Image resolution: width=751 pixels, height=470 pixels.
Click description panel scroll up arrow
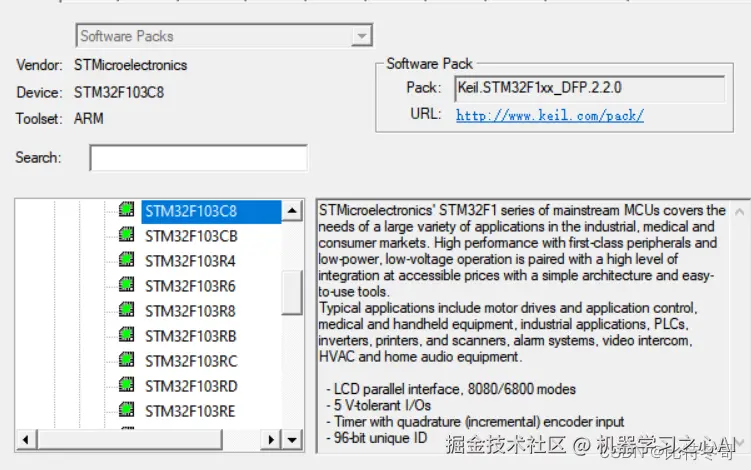tap(740, 211)
